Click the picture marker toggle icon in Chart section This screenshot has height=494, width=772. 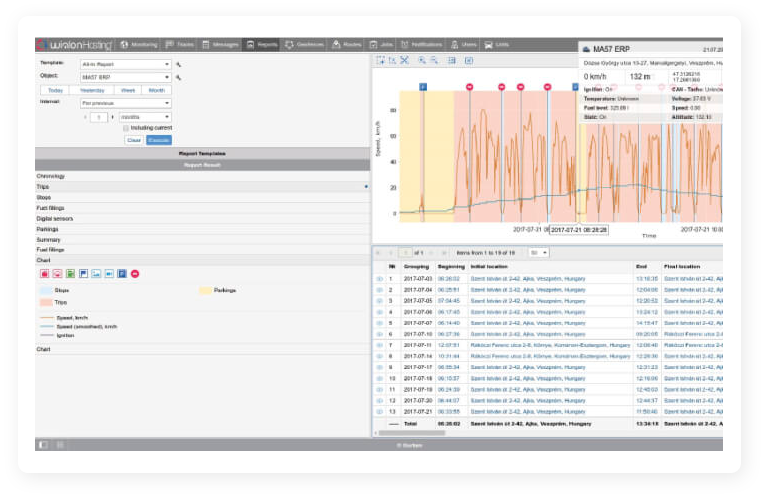click(96, 274)
